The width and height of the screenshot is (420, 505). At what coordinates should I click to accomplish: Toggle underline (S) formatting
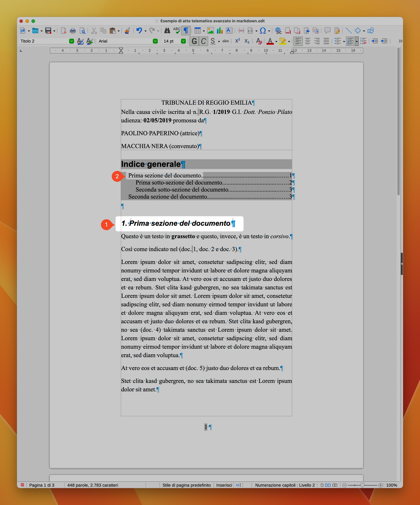[213, 41]
